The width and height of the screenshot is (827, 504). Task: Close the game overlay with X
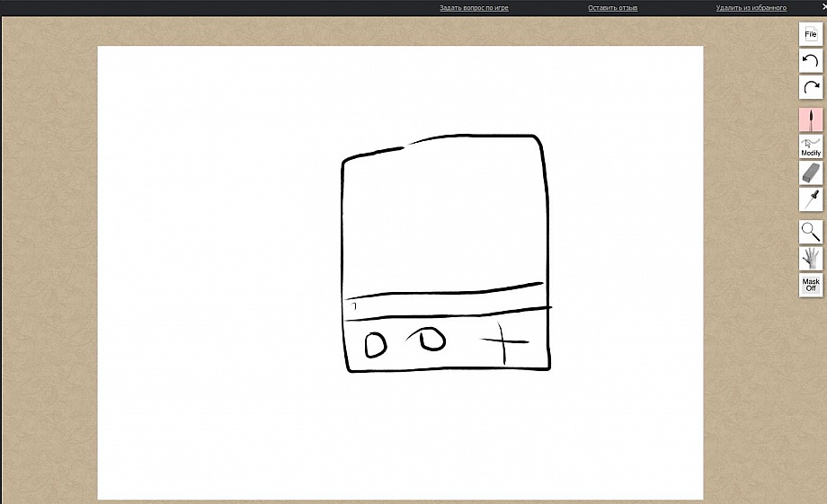point(823,6)
